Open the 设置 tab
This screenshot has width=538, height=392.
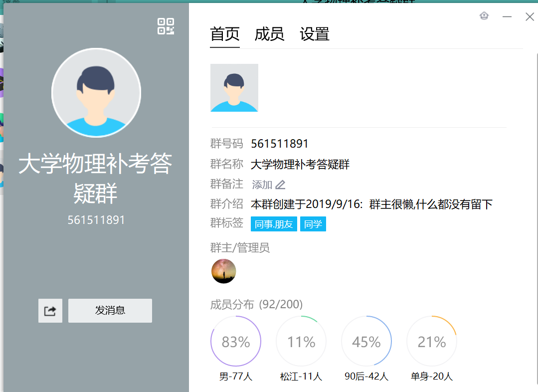[x=314, y=34]
